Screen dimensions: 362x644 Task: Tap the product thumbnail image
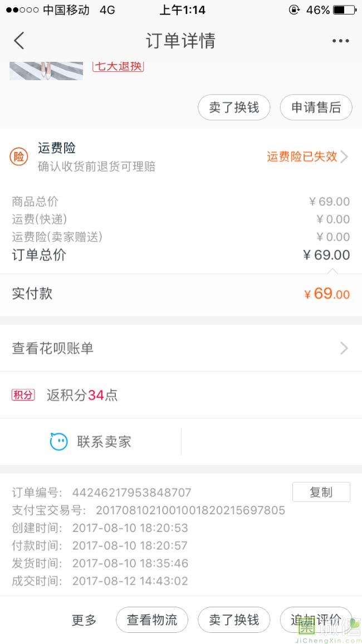(x=46, y=69)
